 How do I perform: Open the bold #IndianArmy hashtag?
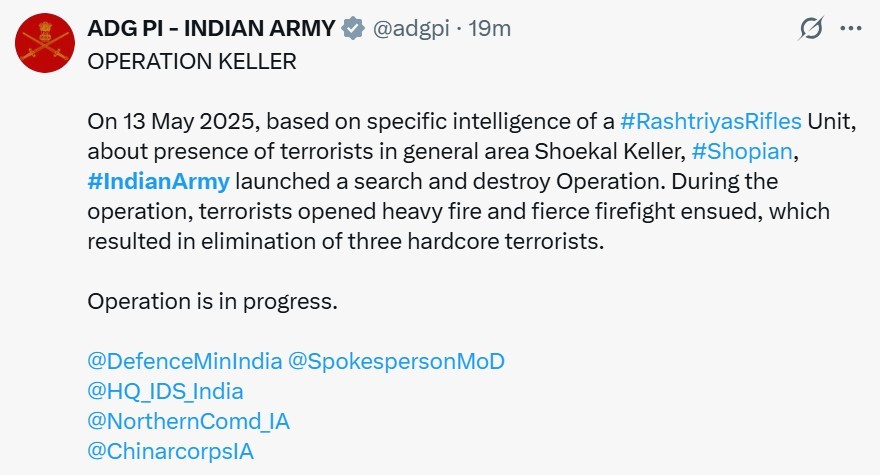pyautogui.click(x=158, y=181)
